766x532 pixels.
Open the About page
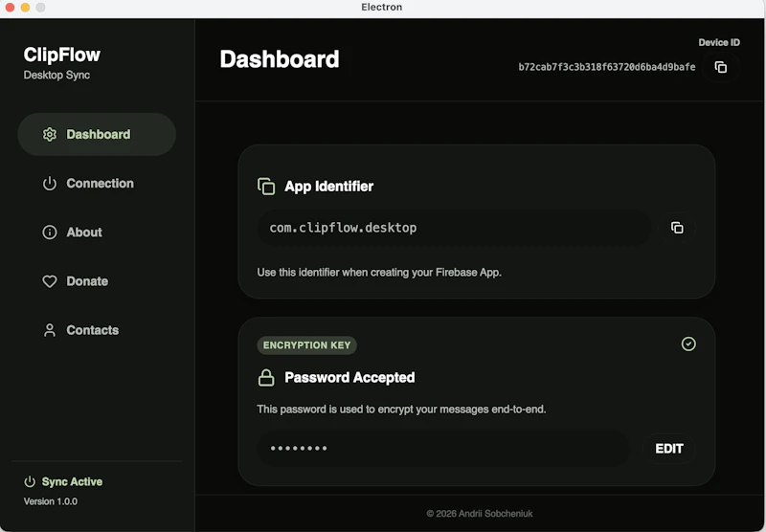tap(97, 233)
